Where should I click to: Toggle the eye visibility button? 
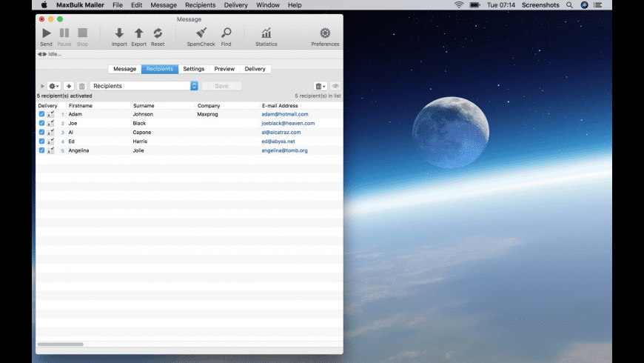(335, 86)
